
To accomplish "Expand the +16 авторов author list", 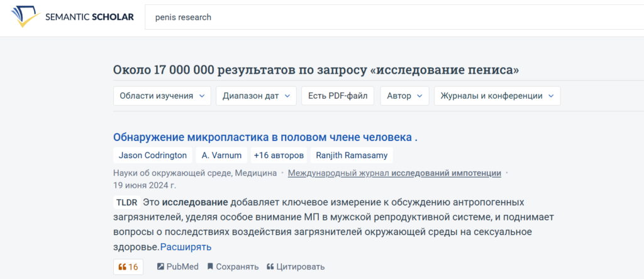I will point(279,156).
